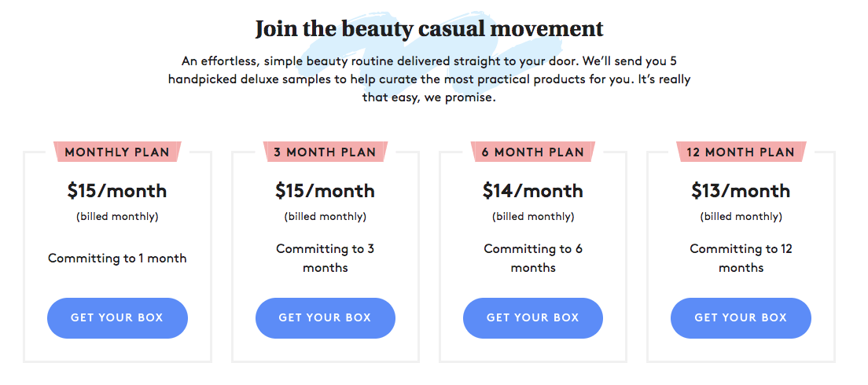The image size is (868, 385).
Task: Click the $15/month price in Monthly Plan
Action: (117, 191)
